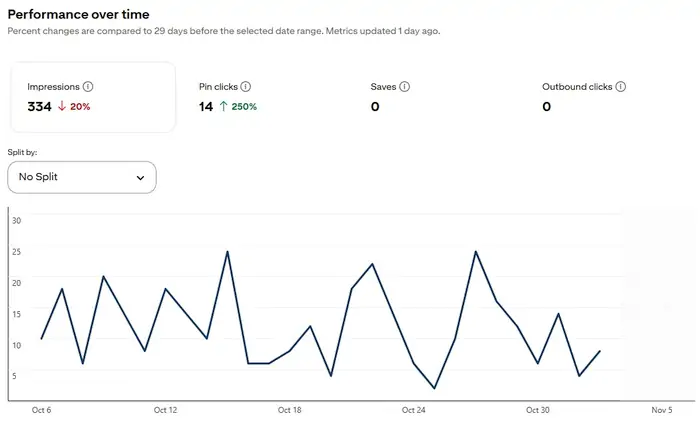Click the Nov 5 date label
Image resolution: width=700 pixels, height=421 pixels.
[661, 410]
